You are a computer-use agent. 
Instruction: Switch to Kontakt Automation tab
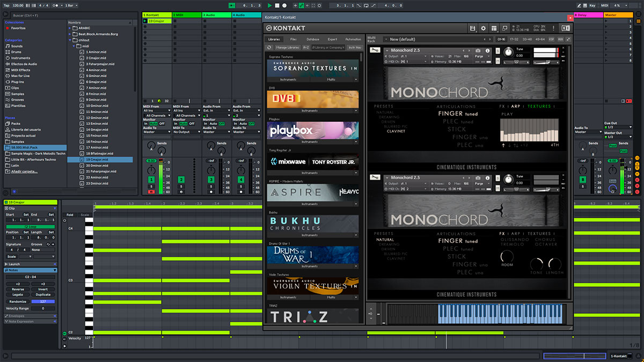[353, 39]
